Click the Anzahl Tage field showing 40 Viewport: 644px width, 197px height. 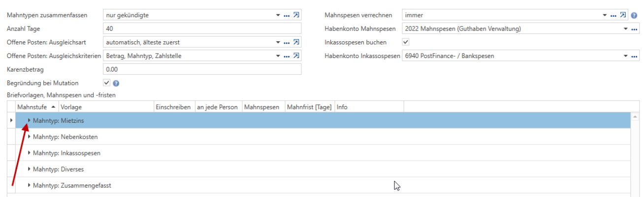202,28
